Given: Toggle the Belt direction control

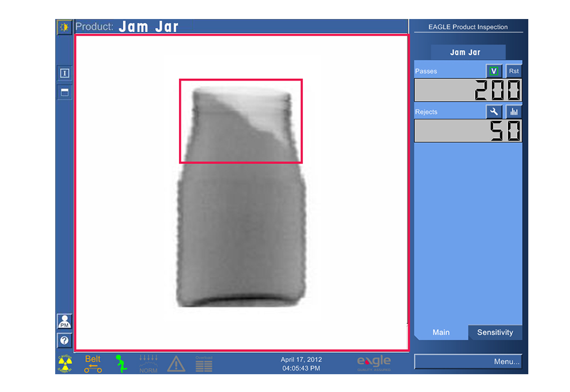Looking at the screenshot, I should coord(93,363).
